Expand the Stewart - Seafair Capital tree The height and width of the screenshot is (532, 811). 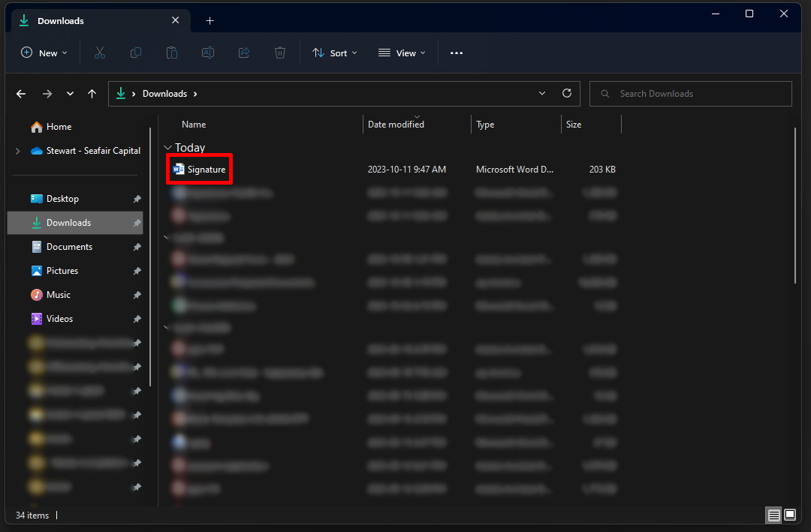18,151
